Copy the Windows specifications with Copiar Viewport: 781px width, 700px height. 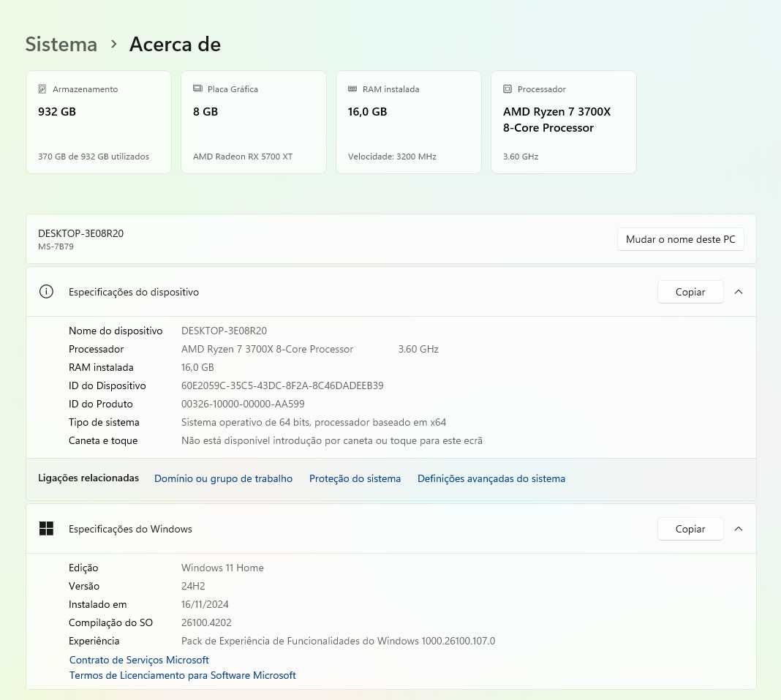(690, 529)
